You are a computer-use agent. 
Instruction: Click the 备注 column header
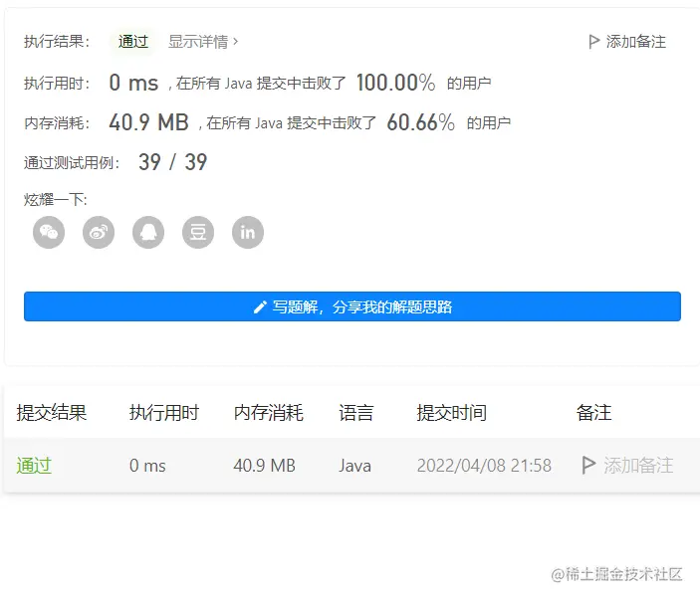point(593,412)
